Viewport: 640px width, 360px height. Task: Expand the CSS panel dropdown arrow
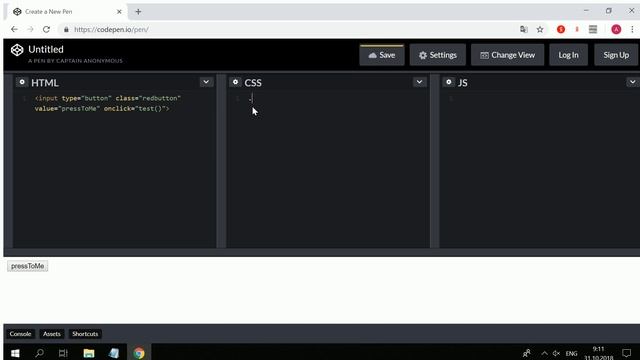419,82
